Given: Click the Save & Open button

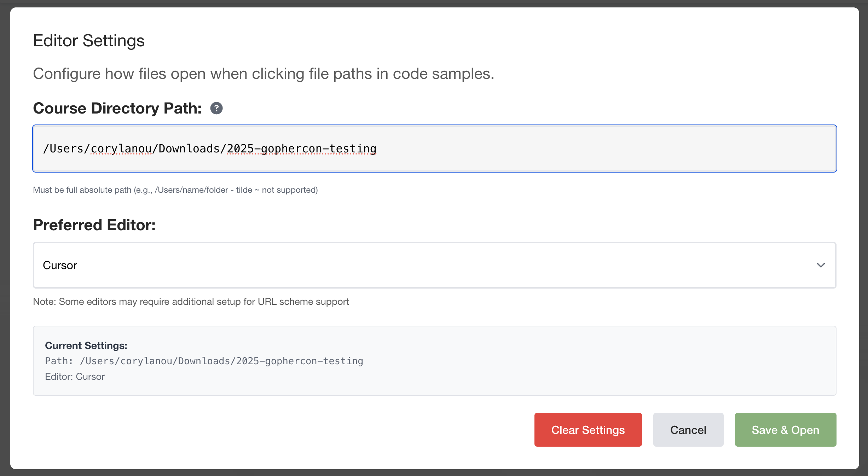Looking at the screenshot, I should click(x=785, y=430).
